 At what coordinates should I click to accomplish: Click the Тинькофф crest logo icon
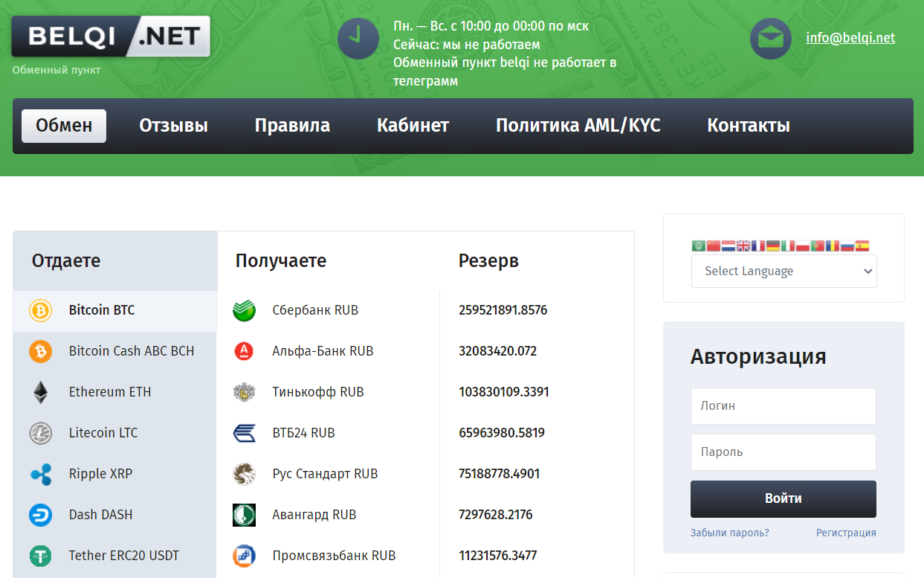(x=244, y=392)
